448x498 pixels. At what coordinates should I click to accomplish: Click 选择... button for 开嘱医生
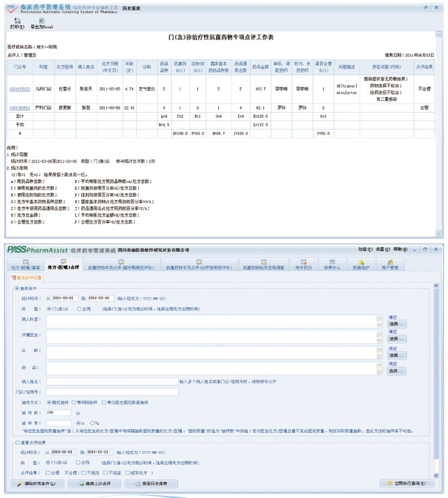point(397,339)
